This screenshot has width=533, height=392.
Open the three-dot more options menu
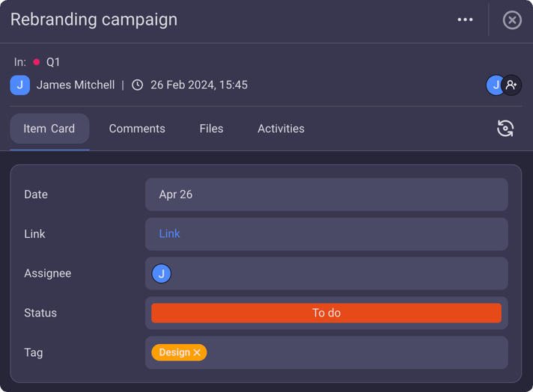(465, 20)
